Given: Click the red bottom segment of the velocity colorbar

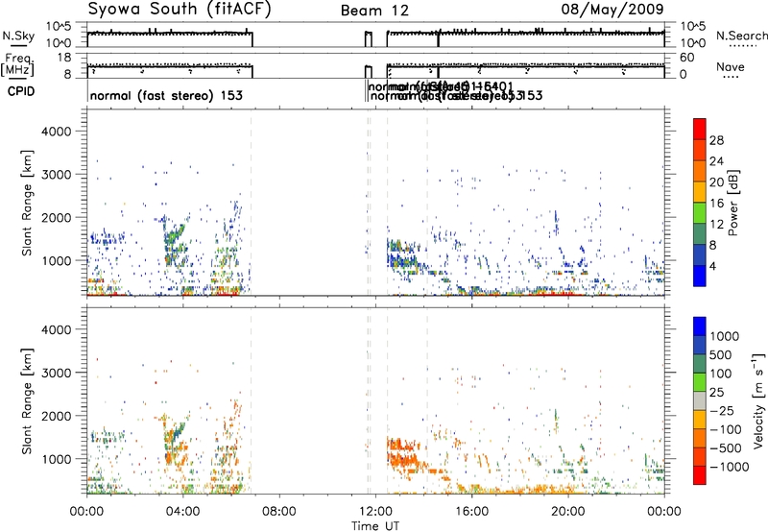Looking at the screenshot, I should point(700,475).
